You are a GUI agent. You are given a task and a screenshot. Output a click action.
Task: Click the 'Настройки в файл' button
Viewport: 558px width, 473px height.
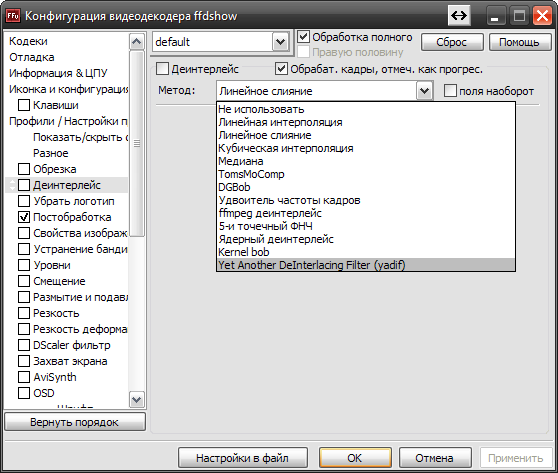pos(243,458)
